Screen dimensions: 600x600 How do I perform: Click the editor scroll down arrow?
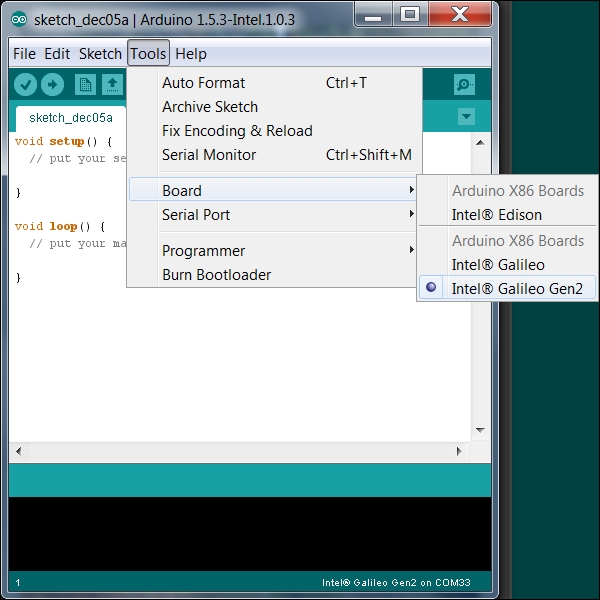tap(480, 430)
